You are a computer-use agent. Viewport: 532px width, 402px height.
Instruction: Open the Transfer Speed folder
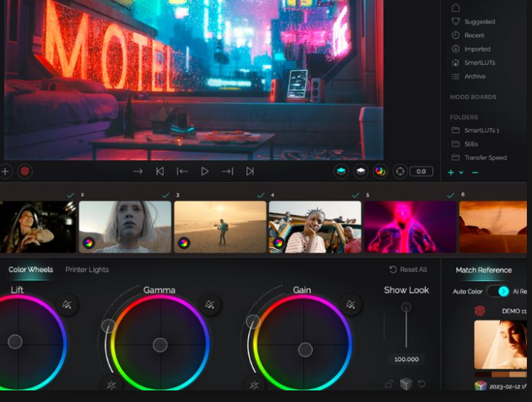(x=479, y=157)
